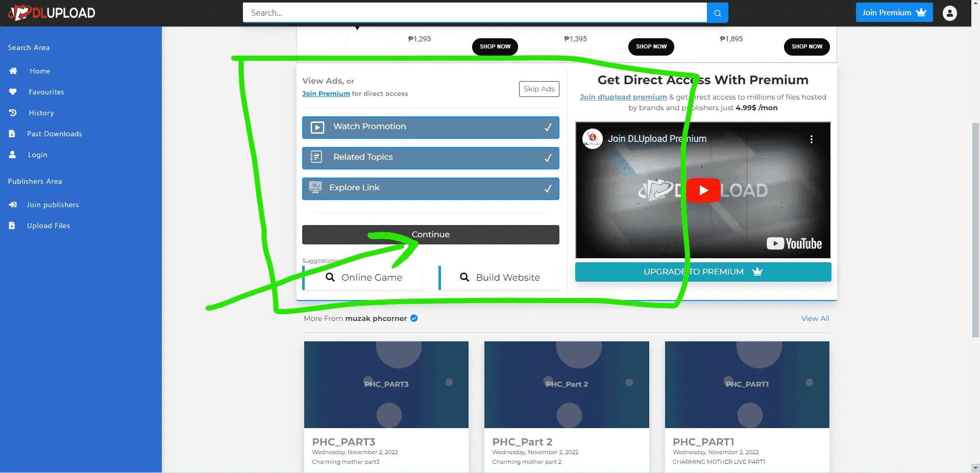The image size is (980, 473).
Task: Click the scrollbar down arrow
Action: [x=975, y=468]
